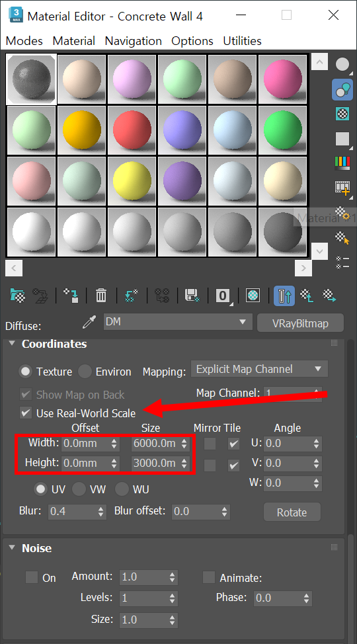Viewport: 357px width, 644px height.
Task: Click the VRayBitmap map type button
Action: click(300, 323)
